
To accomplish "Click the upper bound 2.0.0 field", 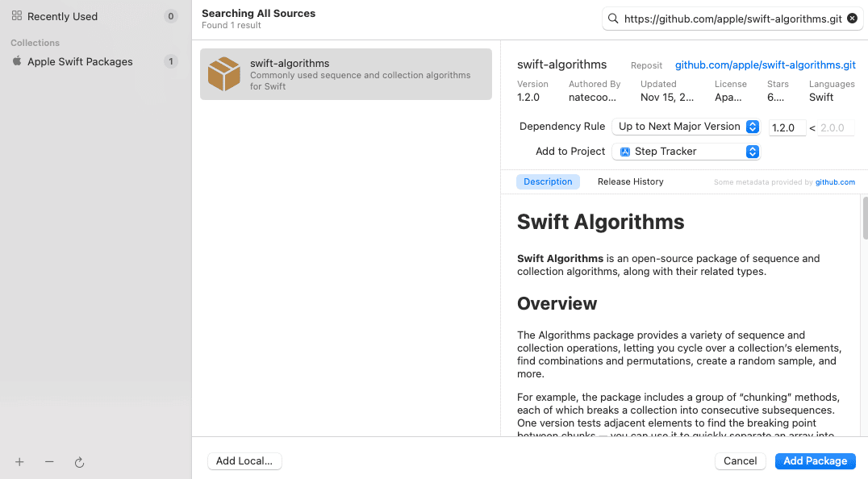I will pos(836,127).
